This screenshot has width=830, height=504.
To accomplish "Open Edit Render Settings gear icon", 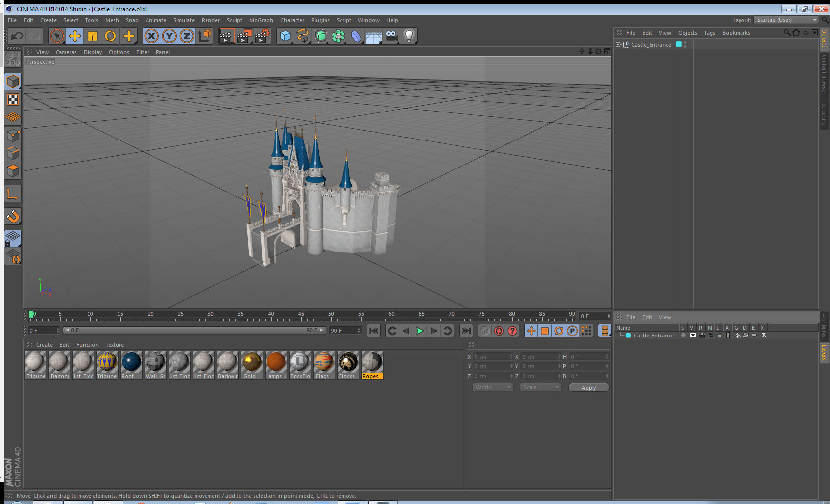I will click(263, 36).
